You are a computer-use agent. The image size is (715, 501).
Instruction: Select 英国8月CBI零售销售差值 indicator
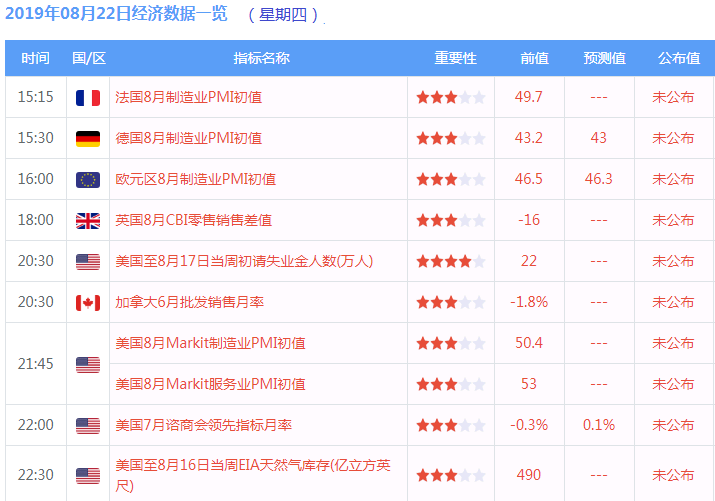pos(193,220)
